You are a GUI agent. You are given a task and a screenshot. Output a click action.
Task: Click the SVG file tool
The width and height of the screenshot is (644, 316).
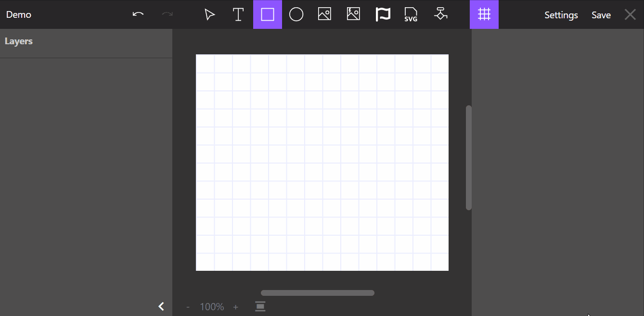pos(411,14)
